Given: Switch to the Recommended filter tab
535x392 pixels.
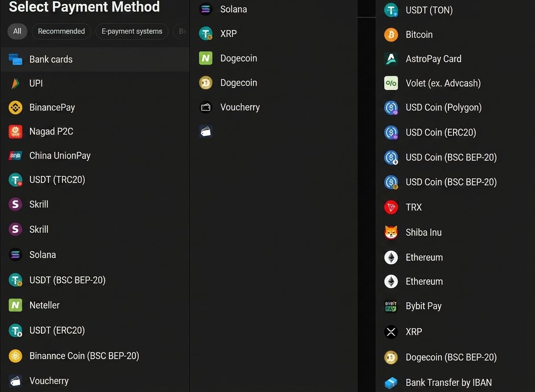Looking at the screenshot, I should point(61,31).
